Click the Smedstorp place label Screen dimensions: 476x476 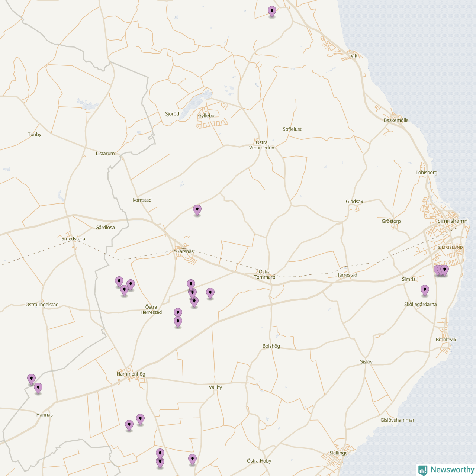click(x=73, y=239)
